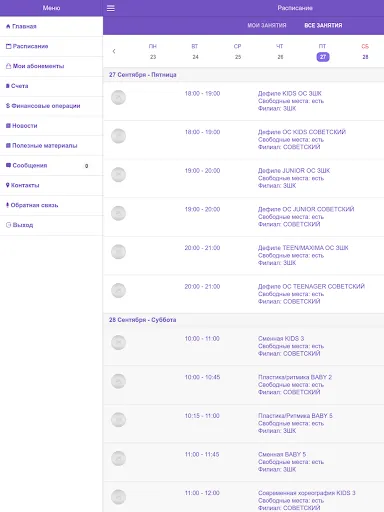Image resolution: width=384 pixels, height=512 pixels.
Task: Click the Финансовые операции dollar icon
Action: [x=8, y=106]
